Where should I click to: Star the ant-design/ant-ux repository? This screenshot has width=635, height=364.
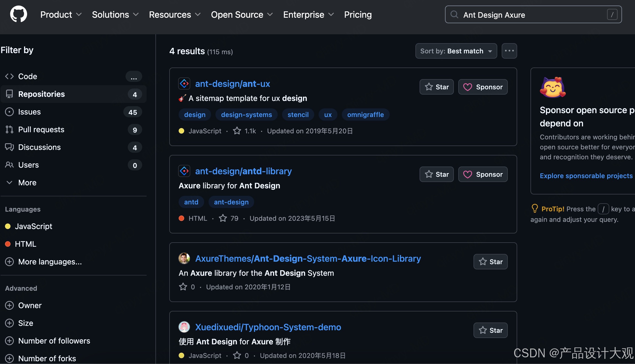point(436,87)
